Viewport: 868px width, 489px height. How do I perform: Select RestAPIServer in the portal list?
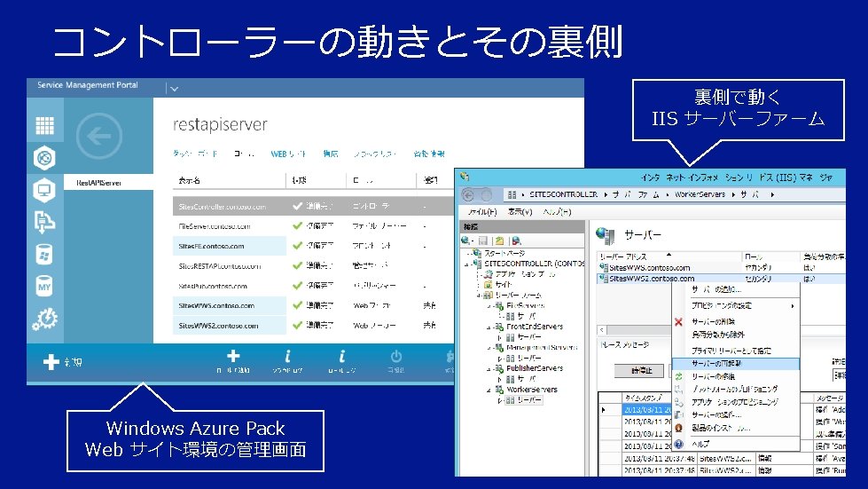point(108,183)
